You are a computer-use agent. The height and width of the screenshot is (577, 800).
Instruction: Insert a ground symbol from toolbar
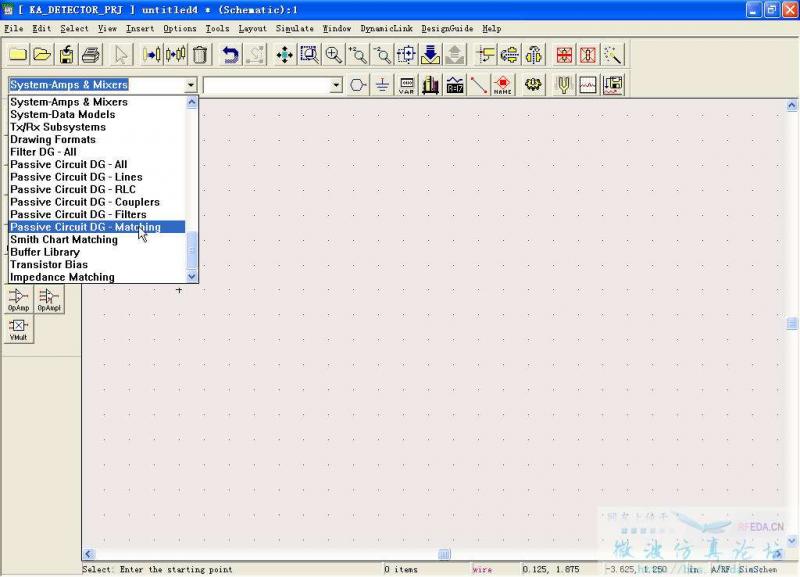(x=382, y=85)
